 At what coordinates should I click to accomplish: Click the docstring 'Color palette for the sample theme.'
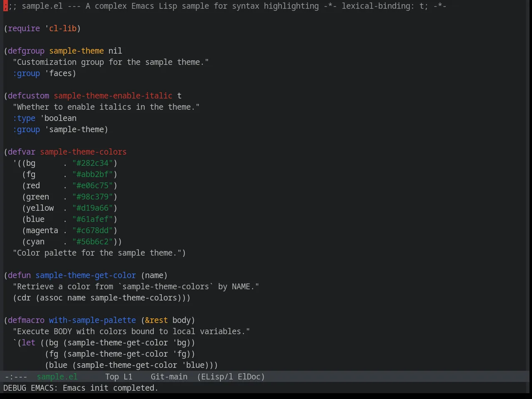97,253
